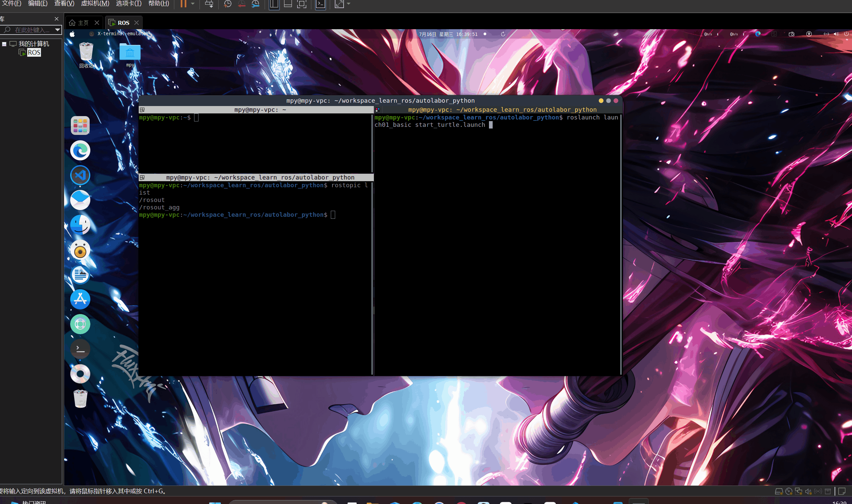Click the 在此处键入 search field
852x504 pixels.
coord(31,30)
